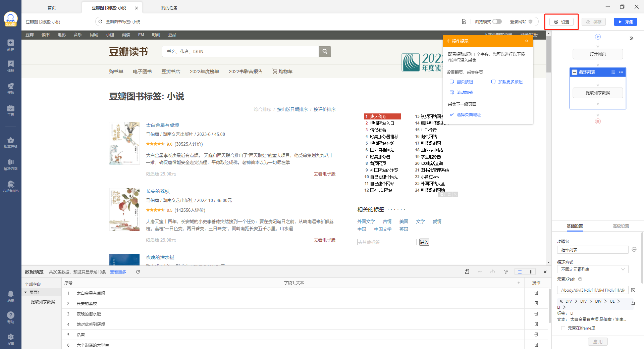This screenshot has width=644, height=349.
Task: Click the 太白金星有点烦 book cover thumbnail
Action: pyautogui.click(x=124, y=143)
